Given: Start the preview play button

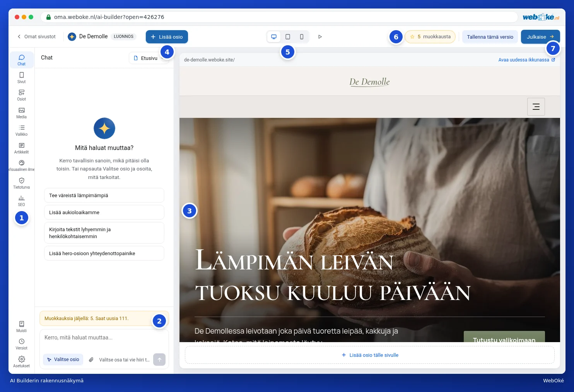Looking at the screenshot, I should 320,37.
